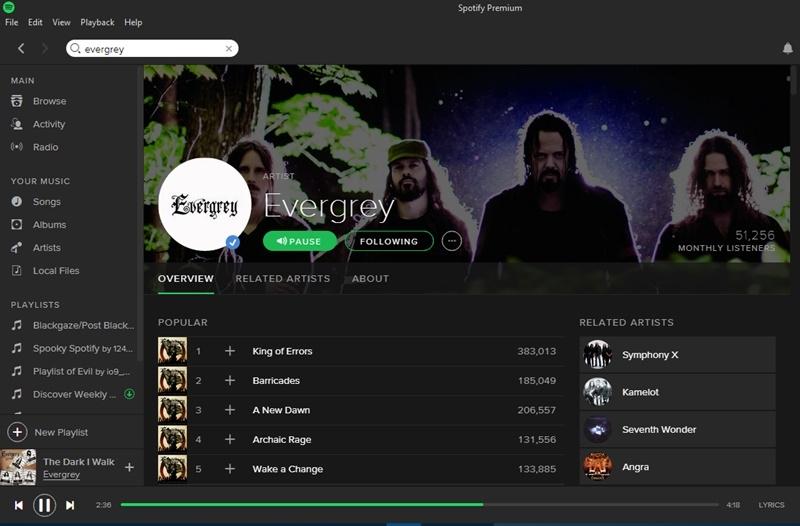Image resolution: width=800 pixels, height=526 pixels.
Task: Skip to the previous track
Action: point(19,505)
